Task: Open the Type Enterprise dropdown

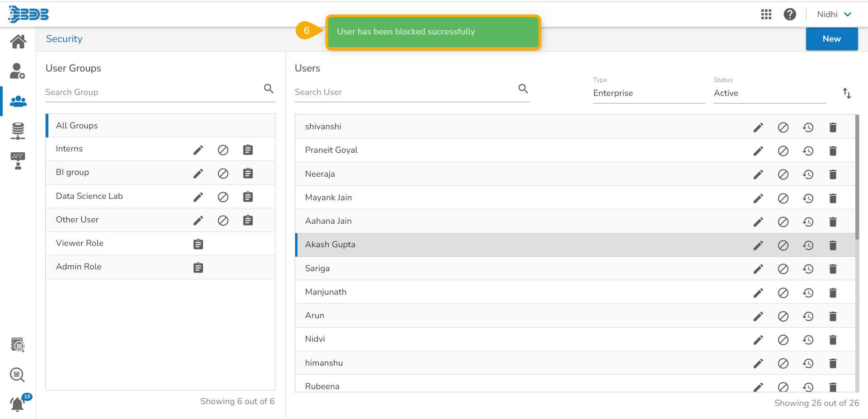Action: tap(648, 93)
